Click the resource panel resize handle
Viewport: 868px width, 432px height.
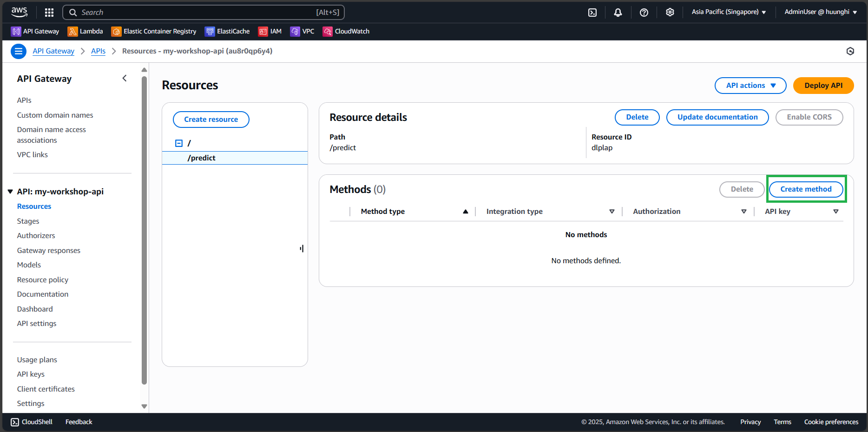point(302,249)
